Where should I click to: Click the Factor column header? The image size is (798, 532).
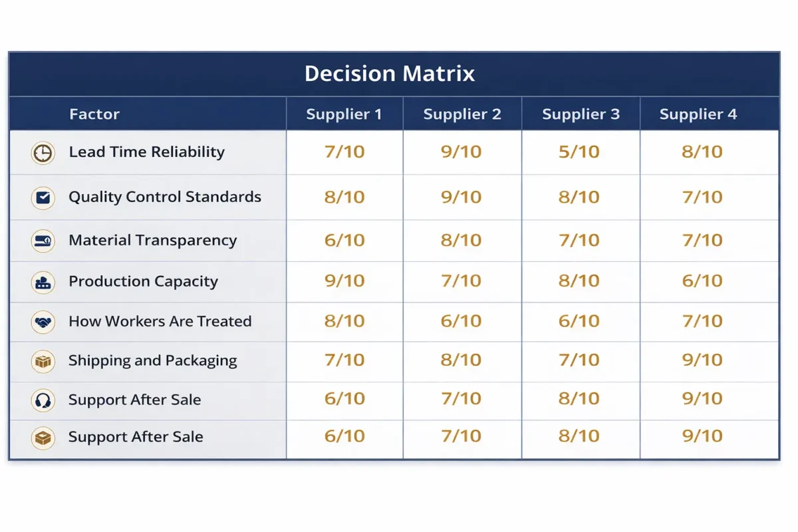click(x=94, y=114)
